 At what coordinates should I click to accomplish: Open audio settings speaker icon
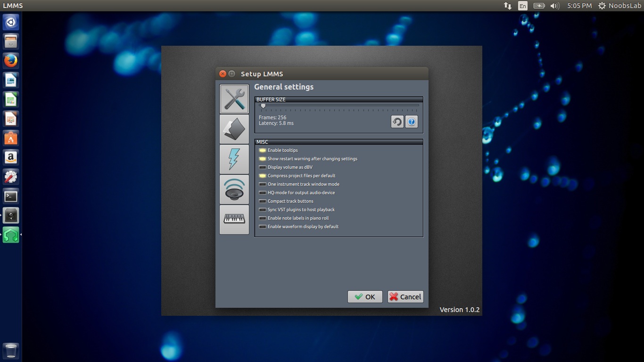coord(234,189)
